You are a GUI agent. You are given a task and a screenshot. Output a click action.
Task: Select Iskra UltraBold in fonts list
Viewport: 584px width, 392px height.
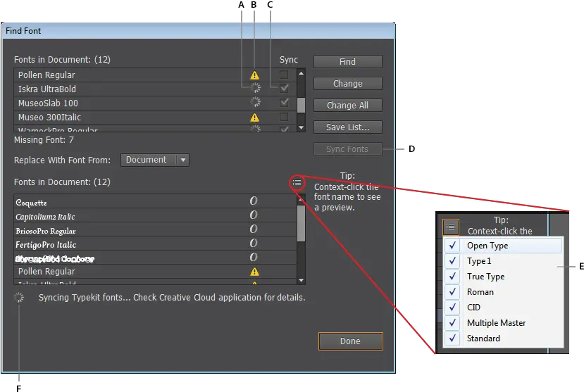pos(155,89)
